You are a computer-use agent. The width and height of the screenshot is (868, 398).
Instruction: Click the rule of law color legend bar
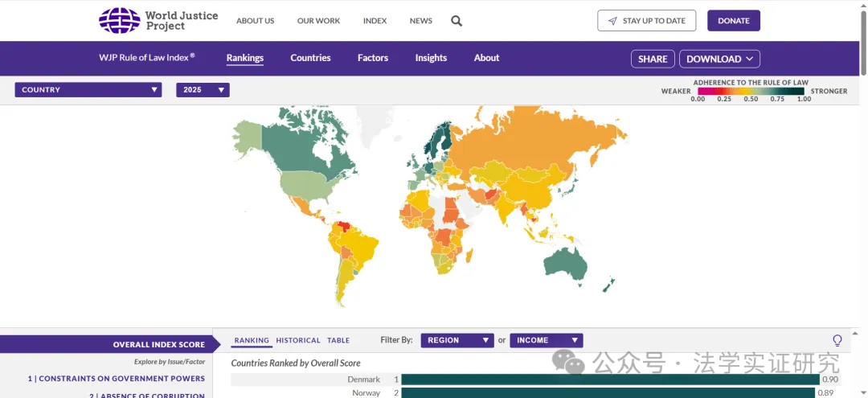click(751, 91)
